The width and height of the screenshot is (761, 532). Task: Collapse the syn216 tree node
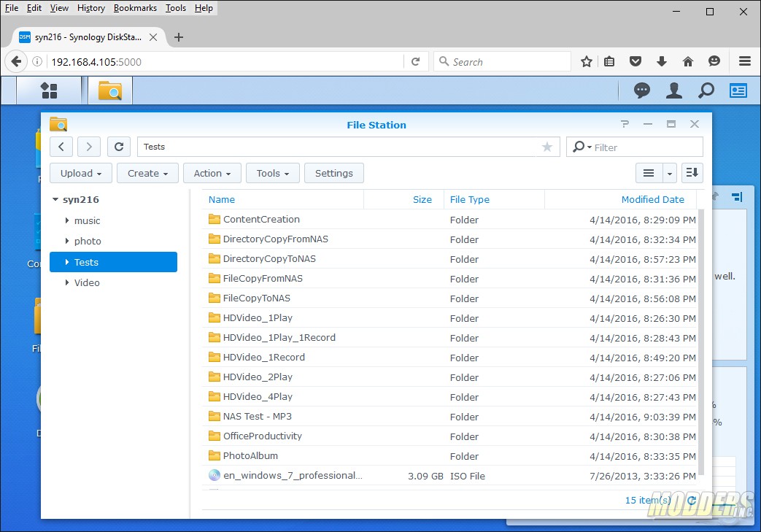pos(55,199)
